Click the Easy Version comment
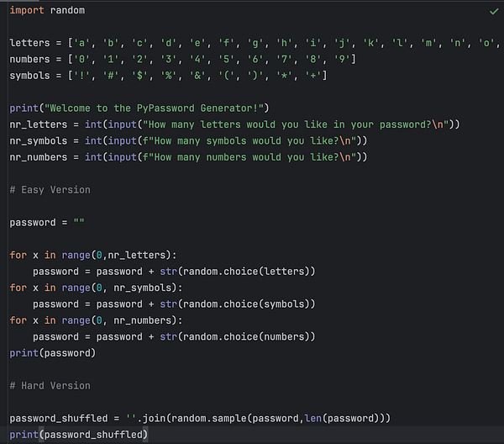The height and width of the screenshot is (444, 504). pyautogui.click(x=50, y=190)
